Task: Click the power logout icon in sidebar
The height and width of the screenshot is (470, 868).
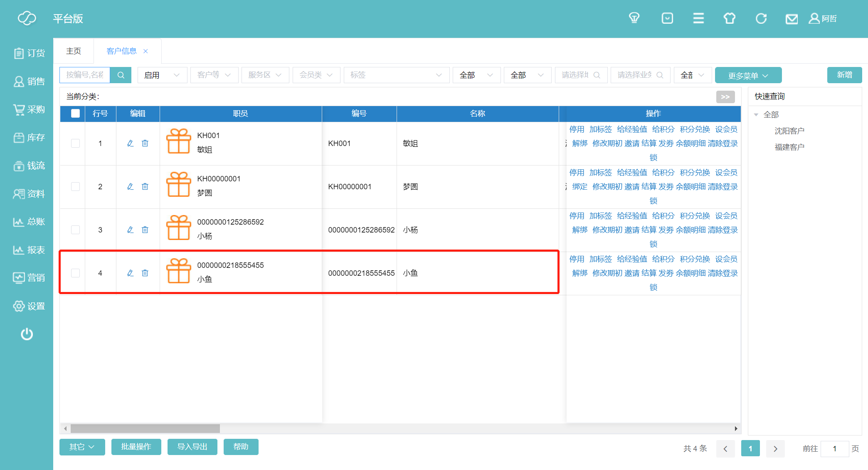Action: (x=27, y=334)
